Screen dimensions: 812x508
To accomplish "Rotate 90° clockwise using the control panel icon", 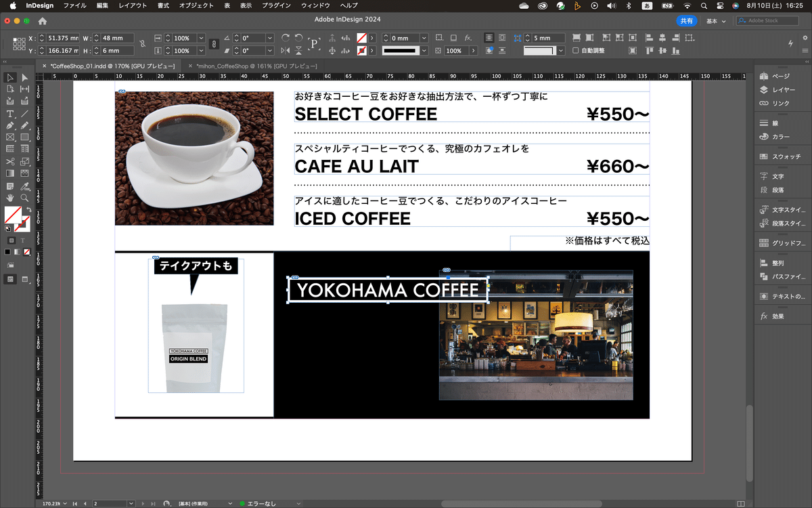I will pos(286,38).
